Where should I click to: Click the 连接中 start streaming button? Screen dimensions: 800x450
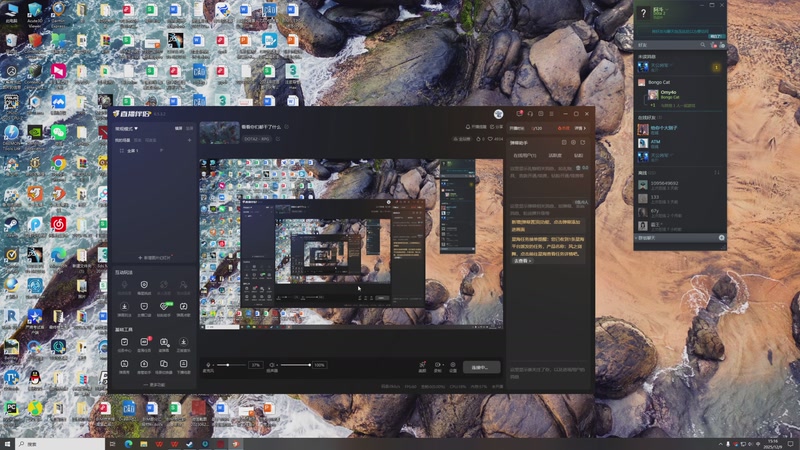(x=481, y=367)
